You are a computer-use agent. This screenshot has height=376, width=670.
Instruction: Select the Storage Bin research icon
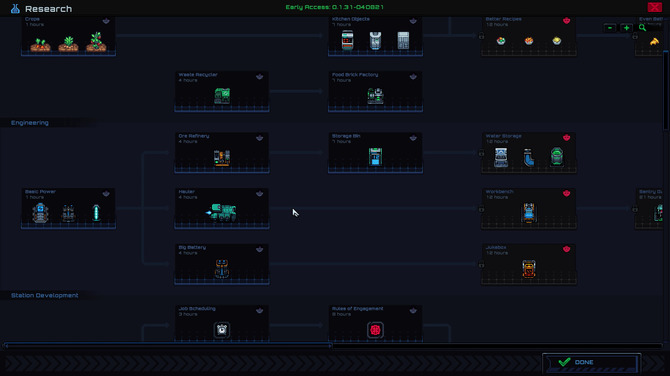point(375,156)
